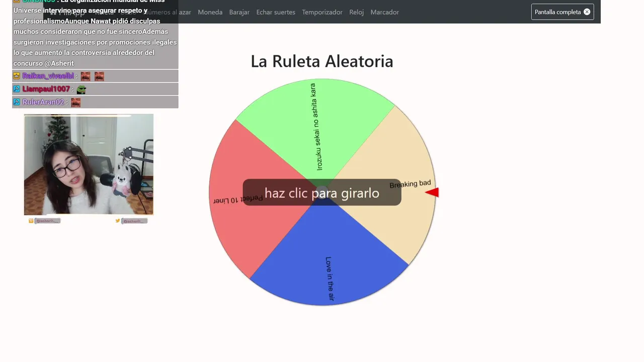Click the Pantalla completa button

click(x=562, y=12)
